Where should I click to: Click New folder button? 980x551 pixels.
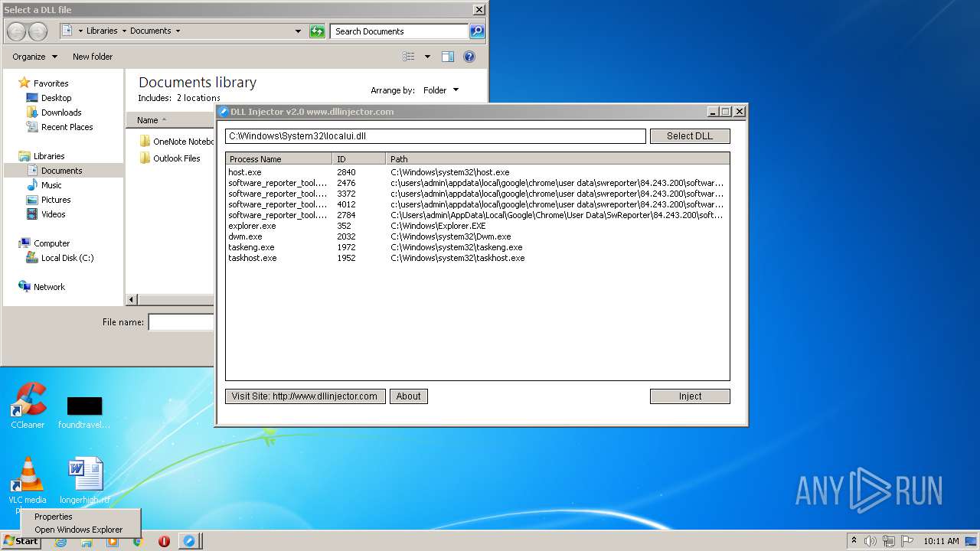point(93,57)
